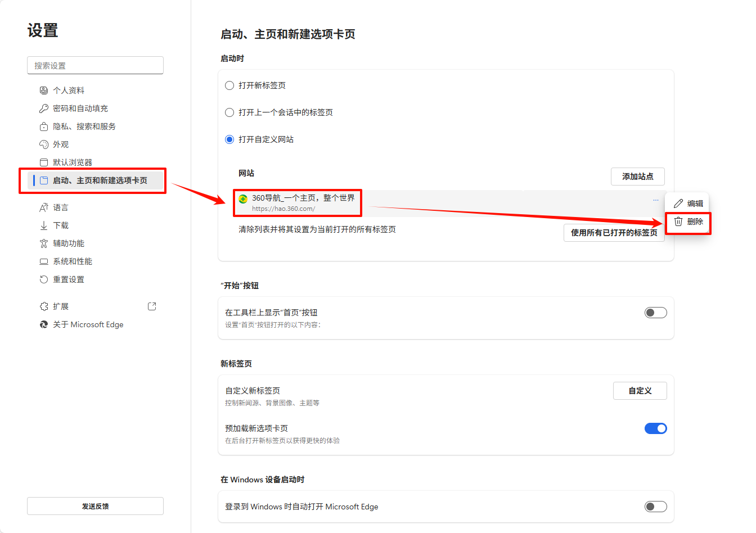Click the 外观 appearance icon
The image size is (756, 533).
click(x=43, y=144)
